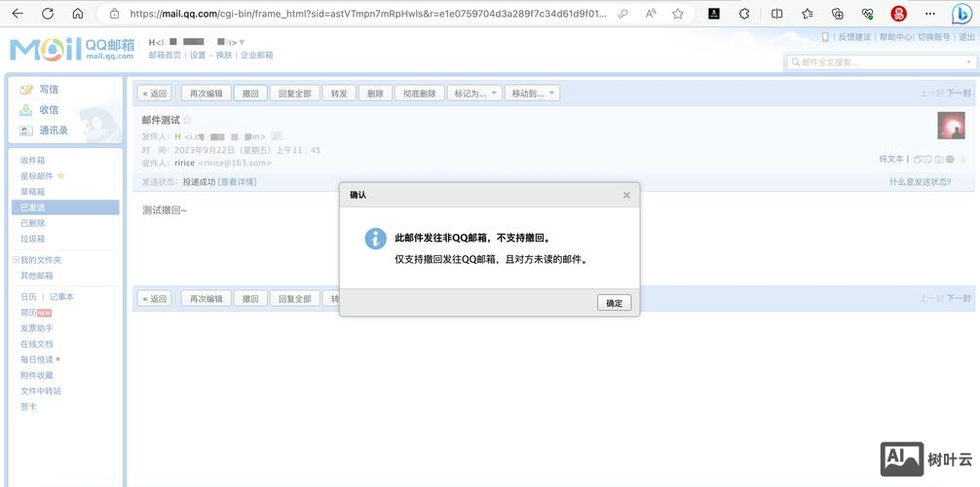Image resolution: width=980 pixels, height=487 pixels.
Task: Reload the page with the refresh icon
Action: click(x=48, y=13)
